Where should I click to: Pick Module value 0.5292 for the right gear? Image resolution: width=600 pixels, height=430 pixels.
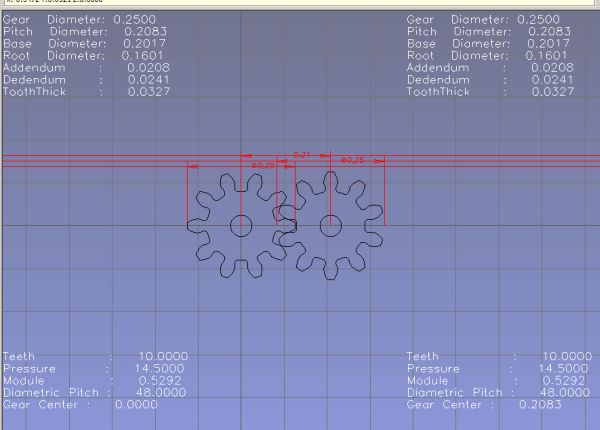pyautogui.click(x=564, y=381)
